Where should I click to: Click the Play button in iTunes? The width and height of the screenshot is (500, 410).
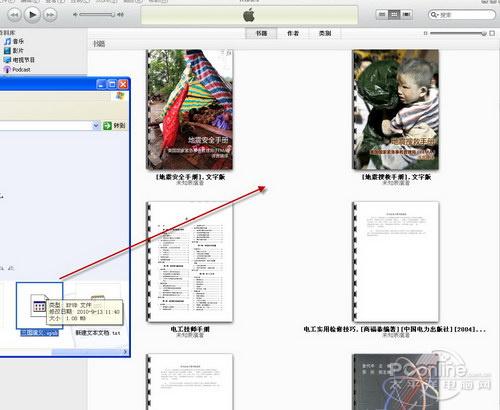point(32,15)
